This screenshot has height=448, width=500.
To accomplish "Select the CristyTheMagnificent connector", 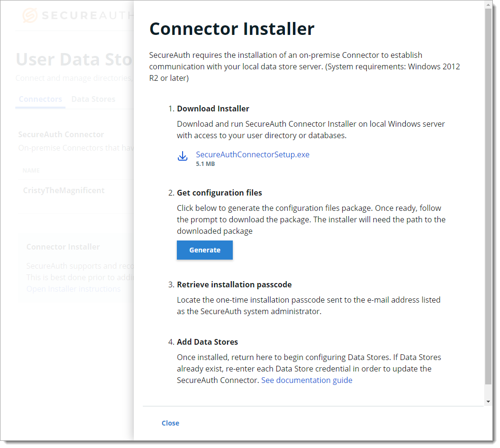I will [64, 190].
